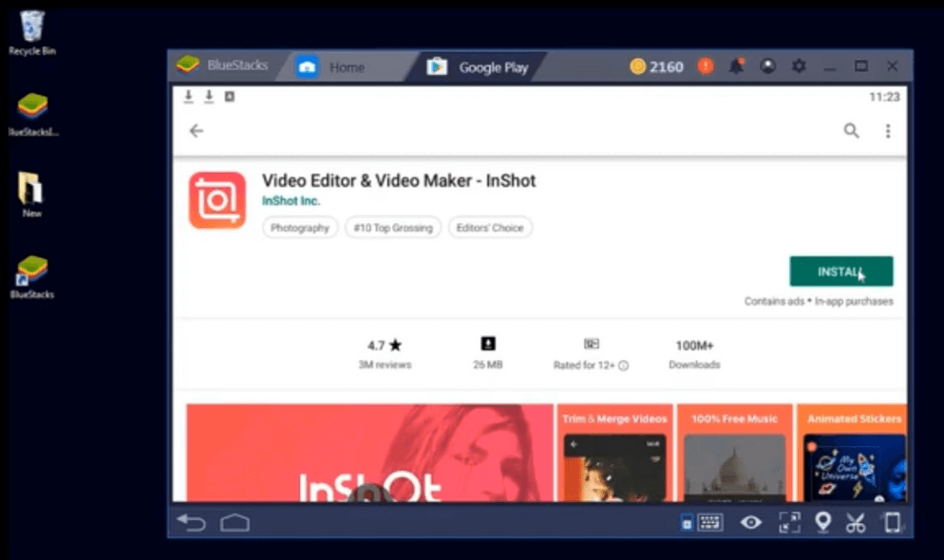Viewport: 944px width, 560px height.
Task: Open the Play Store search magnifier
Action: pyautogui.click(x=851, y=131)
